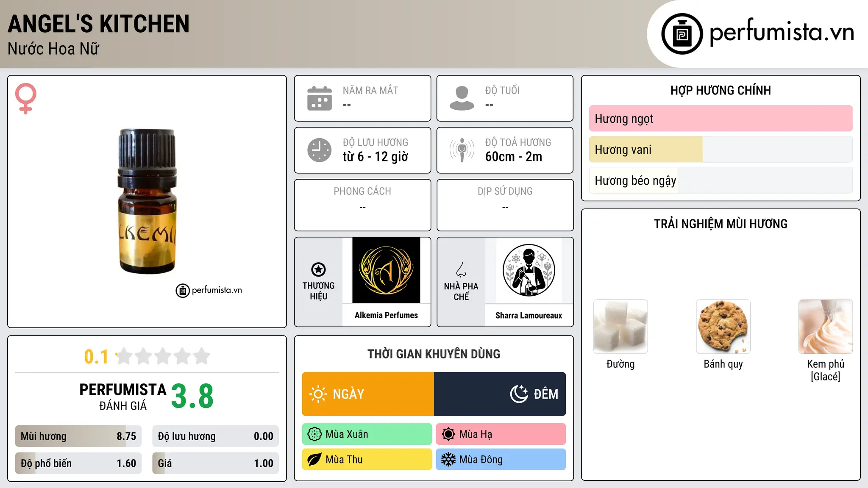Click the TRẢI NGHIỆM MÙI HƯƠNG heading
This screenshot has width=868, height=488.
coord(721,224)
